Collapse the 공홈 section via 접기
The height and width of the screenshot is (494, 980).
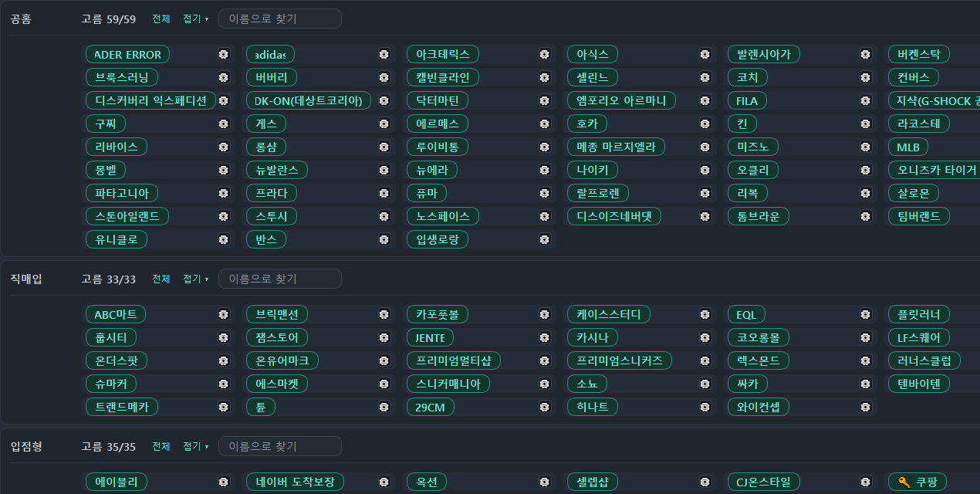(196, 19)
